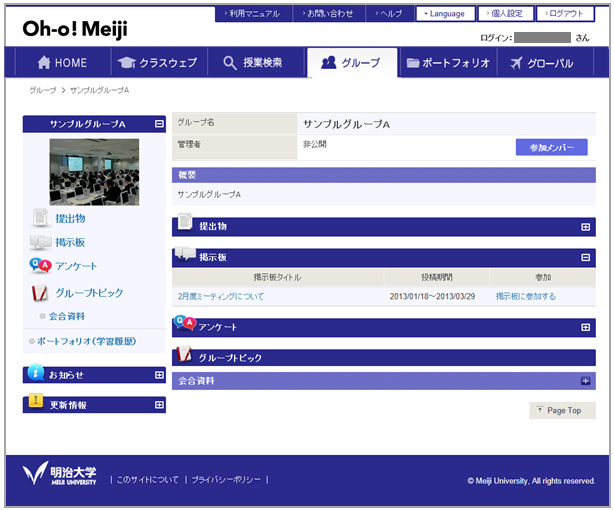Viewport: 614px width, 510px height.
Task: Expand the アンケート section in main area
Action: click(x=585, y=327)
